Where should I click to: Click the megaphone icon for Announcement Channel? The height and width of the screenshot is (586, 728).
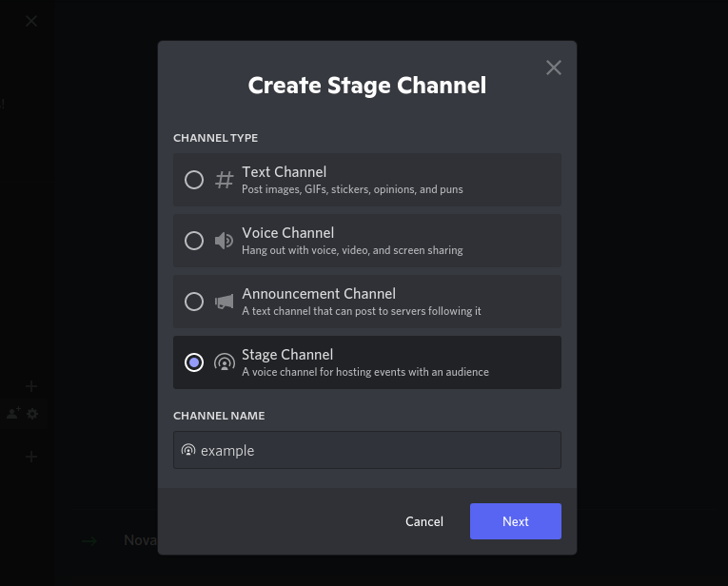point(225,302)
